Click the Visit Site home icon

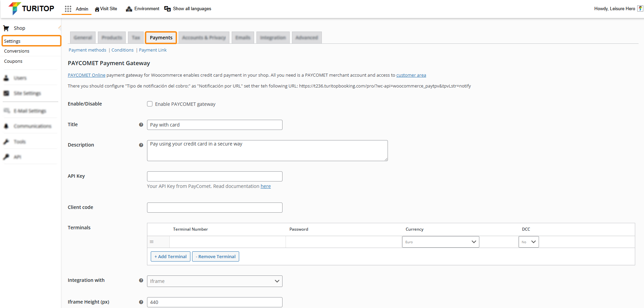97,9
